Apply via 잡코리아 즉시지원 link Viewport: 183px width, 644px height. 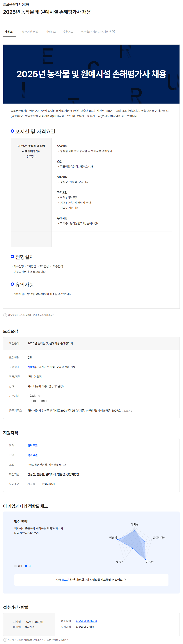[x=86, y=621]
